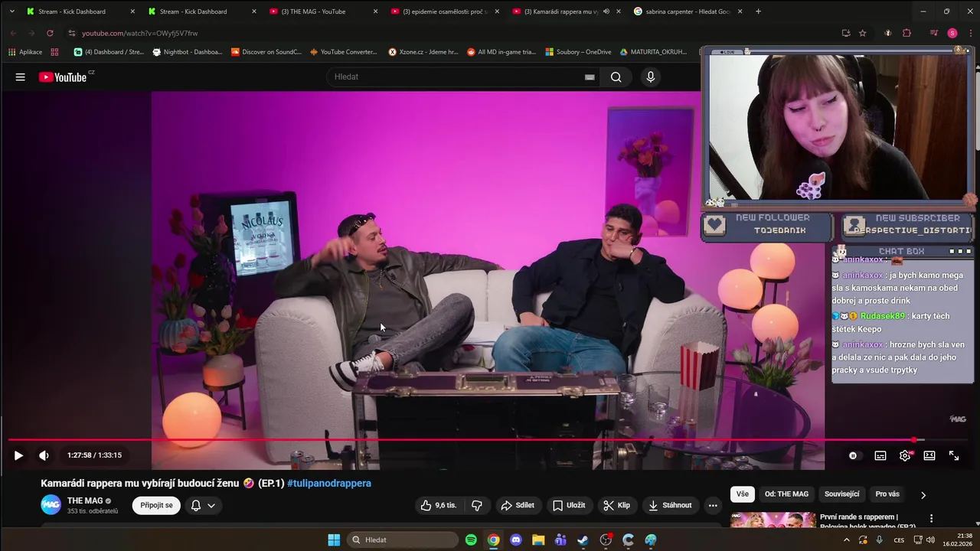Enter fullscreen with the expand arrows icon
The height and width of the screenshot is (551, 980).
954,455
